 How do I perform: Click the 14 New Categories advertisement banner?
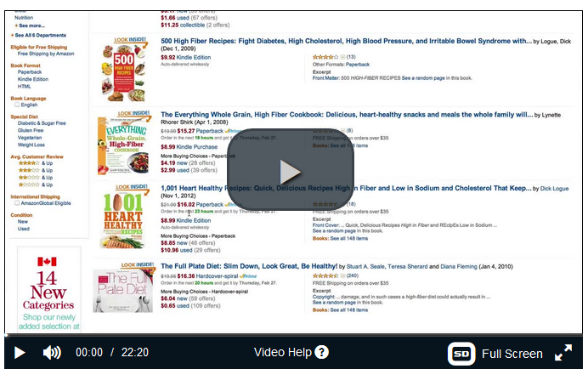click(48, 289)
